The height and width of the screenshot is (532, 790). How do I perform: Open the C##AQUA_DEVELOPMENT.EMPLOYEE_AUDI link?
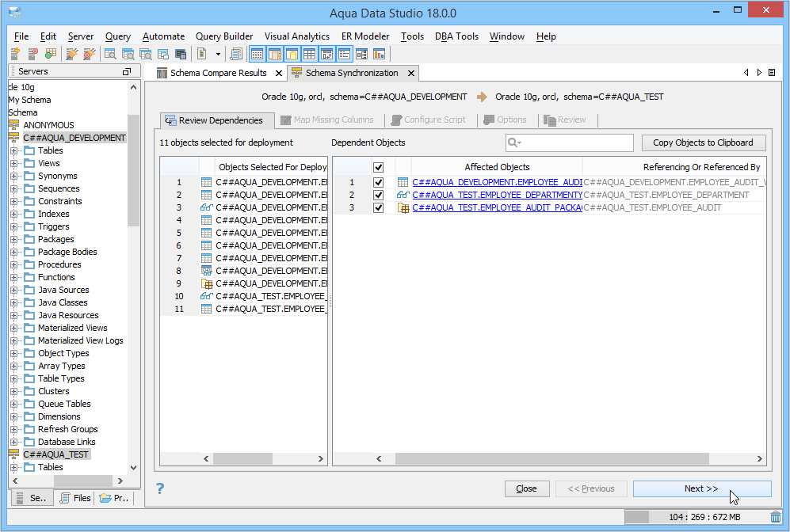point(498,182)
